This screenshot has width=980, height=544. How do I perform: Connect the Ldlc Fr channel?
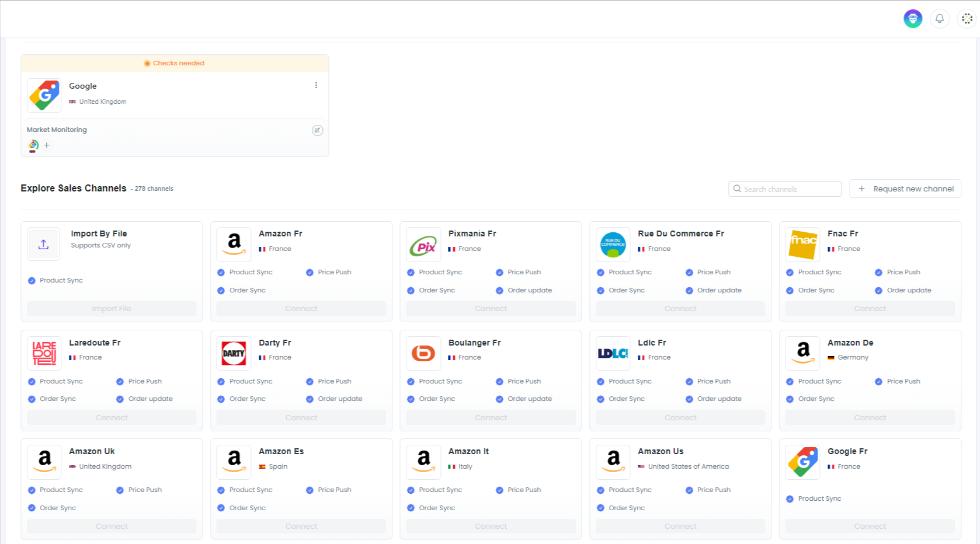pyautogui.click(x=680, y=417)
